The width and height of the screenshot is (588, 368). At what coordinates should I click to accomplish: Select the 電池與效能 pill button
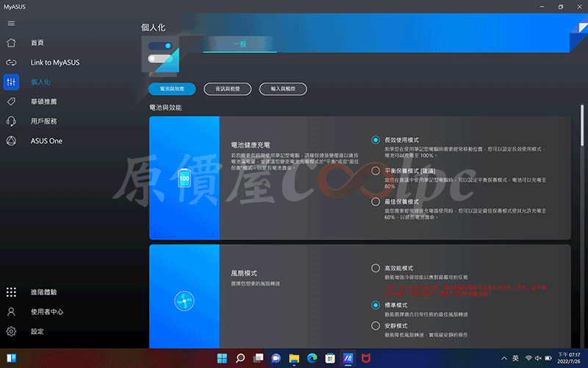click(172, 89)
